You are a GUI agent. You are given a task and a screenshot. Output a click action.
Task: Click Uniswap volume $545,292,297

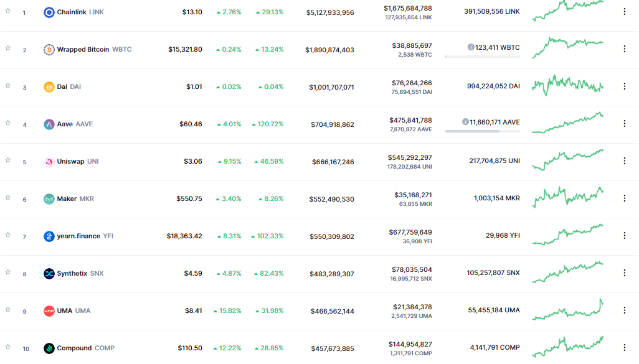tap(410, 157)
